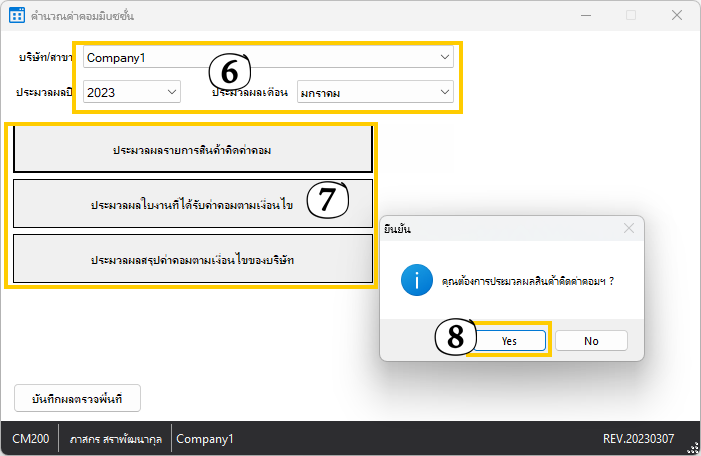
Task: Maximize the main window
Action: tap(630, 16)
